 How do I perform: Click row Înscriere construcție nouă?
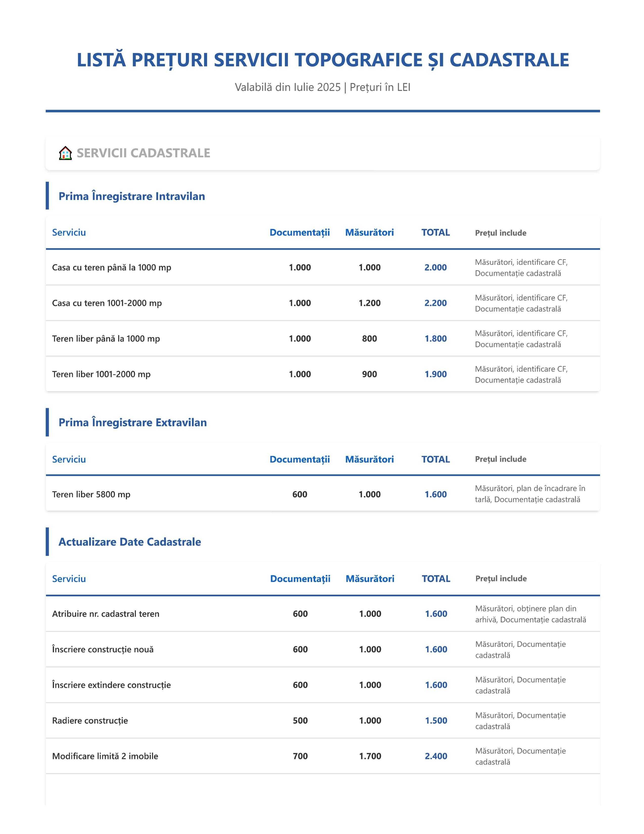coord(323,649)
